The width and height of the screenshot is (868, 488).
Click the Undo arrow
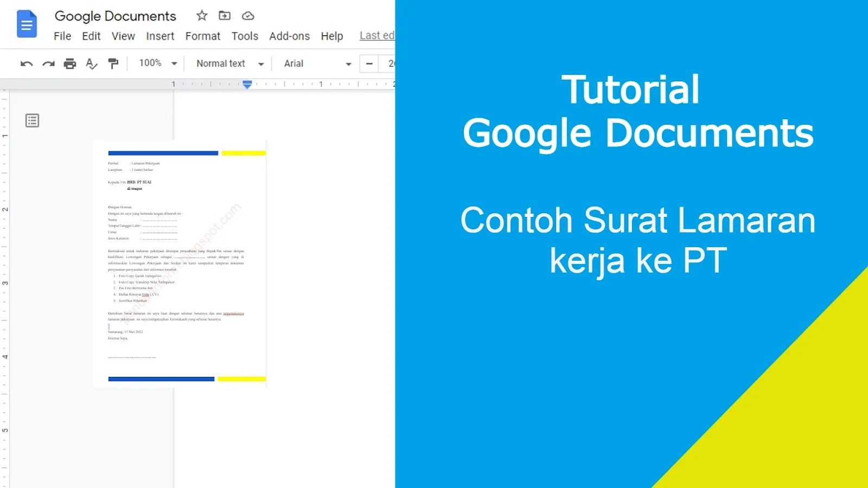[x=27, y=63]
